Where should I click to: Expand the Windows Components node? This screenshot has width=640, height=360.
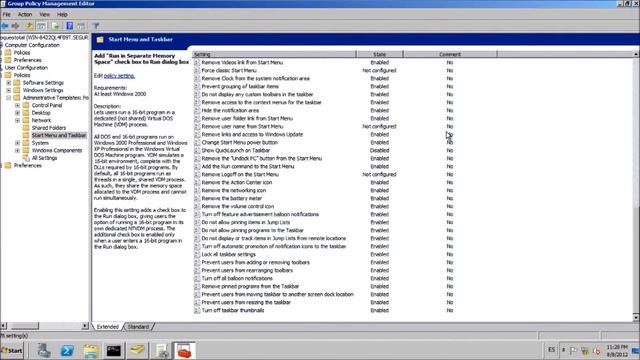pos(18,150)
